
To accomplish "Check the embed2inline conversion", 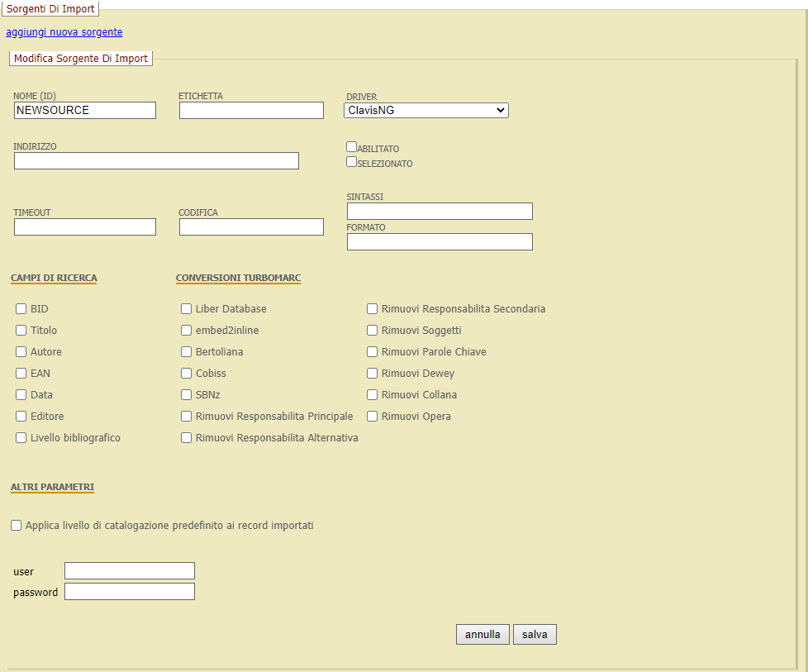I will (186, 330).
